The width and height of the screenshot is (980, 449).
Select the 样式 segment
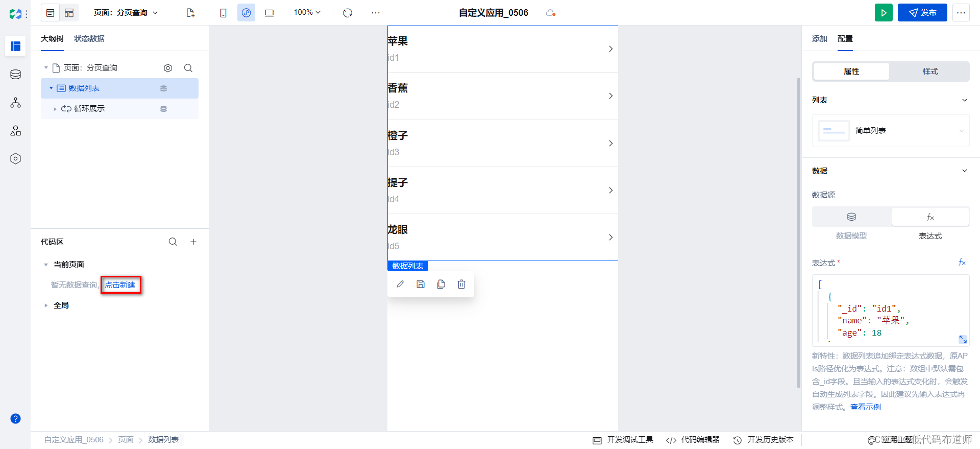930,72
